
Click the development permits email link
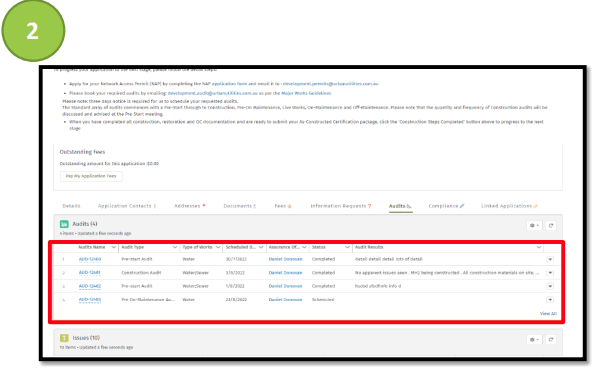330,84
